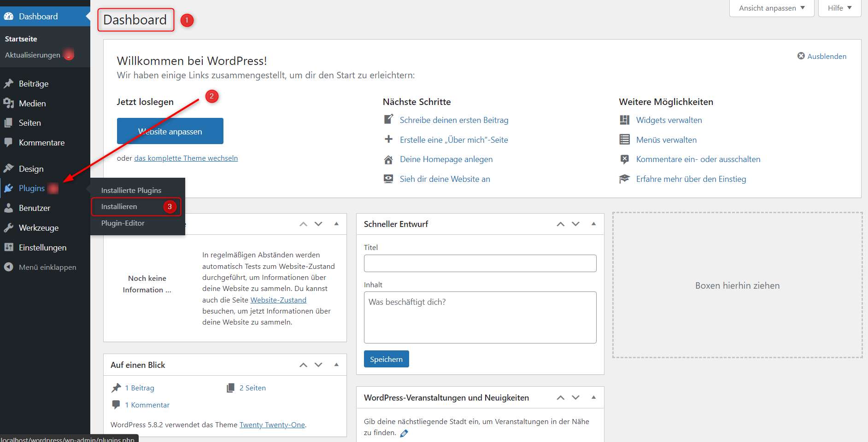868x442 pixels.
Task: Click the screen icon beside Sieh dir deine Website an
Action: tap(389, 179)
